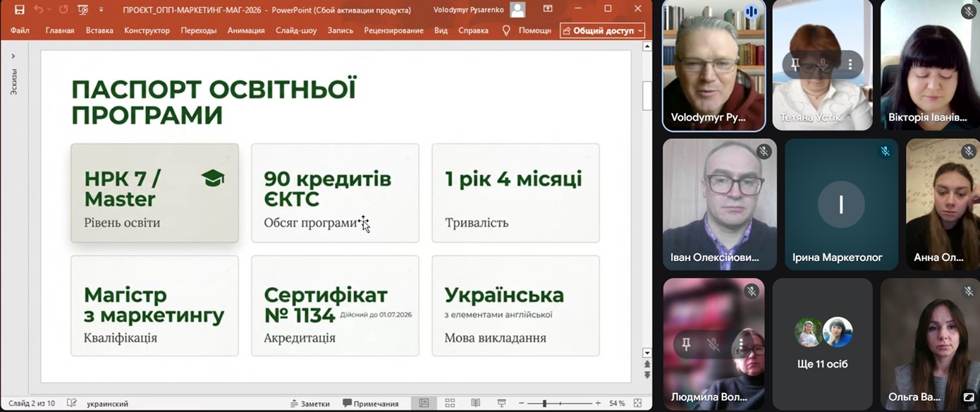The height and width of the screenshot is (412, 980).
Task: Open Reading view from status bar
Action: click(476, 404)
